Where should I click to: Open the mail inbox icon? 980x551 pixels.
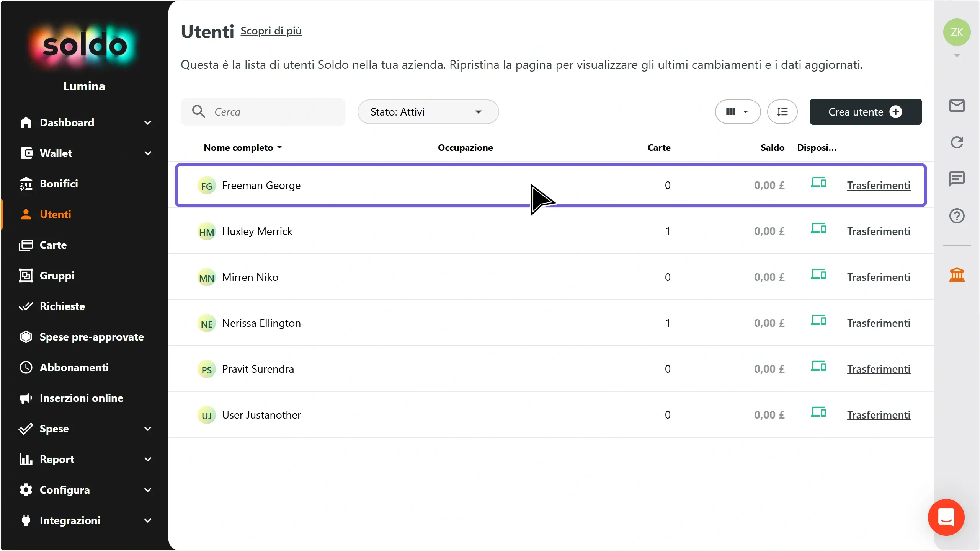pos(957,106)
